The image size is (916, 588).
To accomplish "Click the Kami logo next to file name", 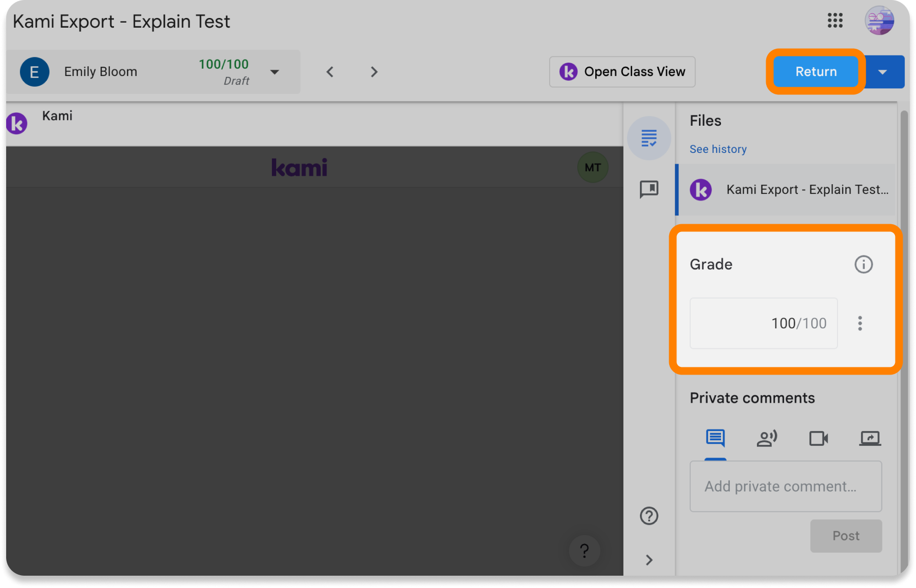I will coord(701,189).
